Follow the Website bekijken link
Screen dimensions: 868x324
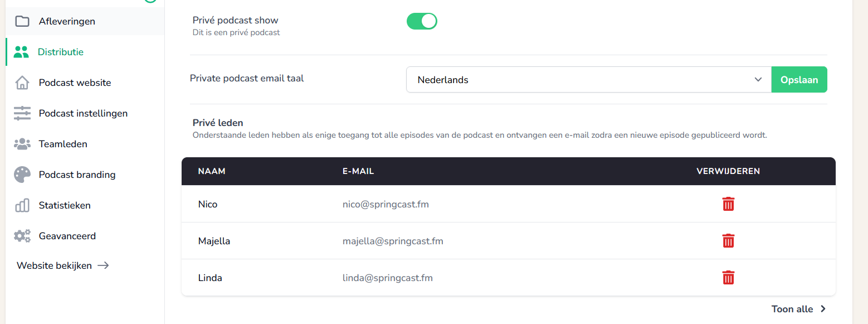pos(62,265)
